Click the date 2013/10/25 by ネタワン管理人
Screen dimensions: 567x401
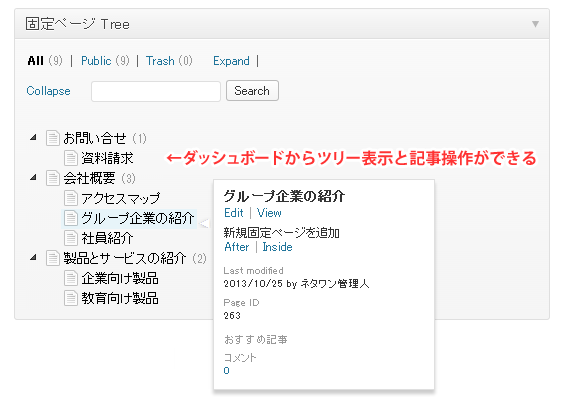[297, 283]
